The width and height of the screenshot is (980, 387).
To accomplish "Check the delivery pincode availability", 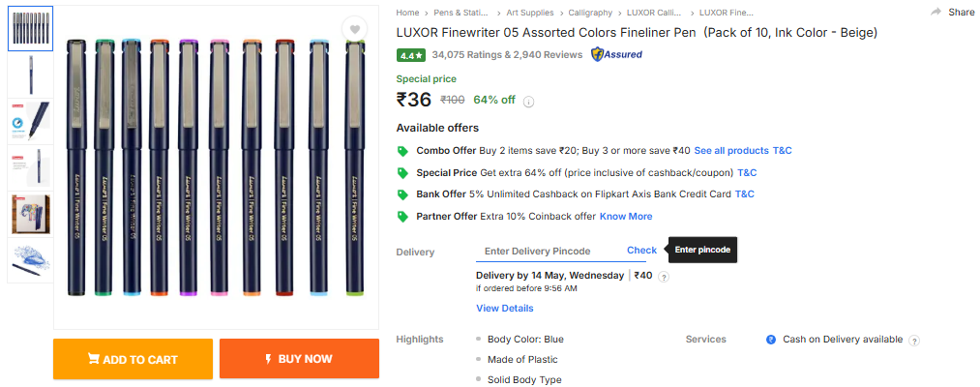I will (641, 251).
